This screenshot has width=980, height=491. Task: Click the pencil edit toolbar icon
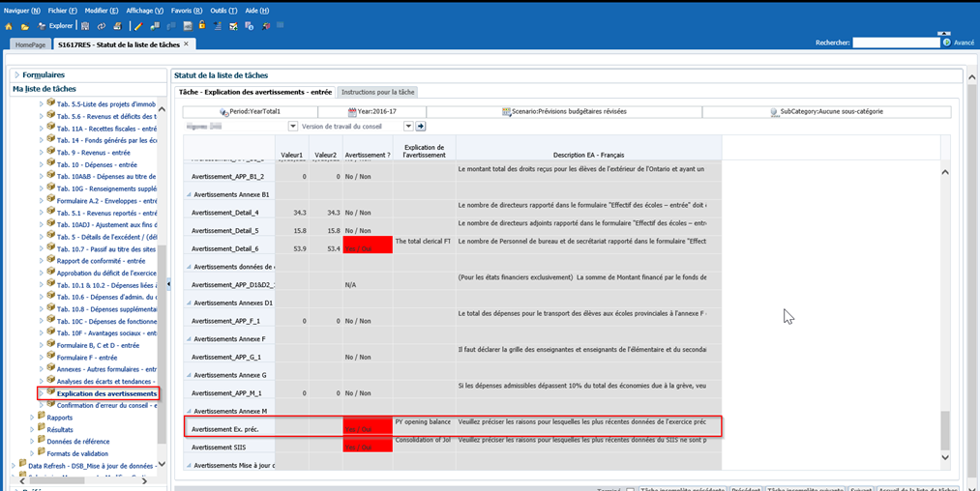point(139,26)
